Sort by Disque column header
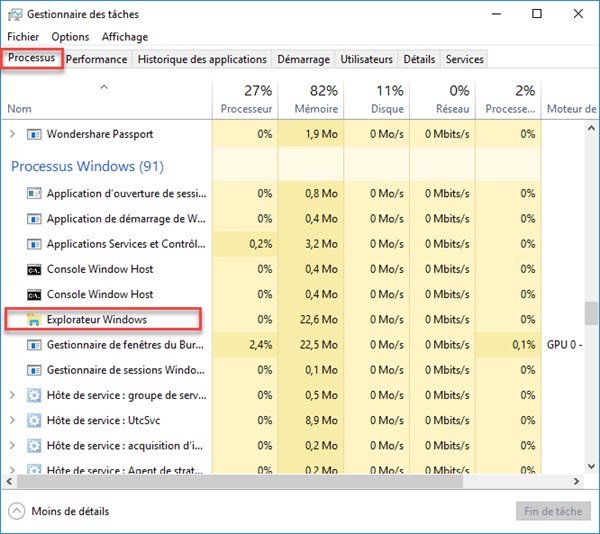This screenshot has height=534, width=600. [x=377, y=100]
